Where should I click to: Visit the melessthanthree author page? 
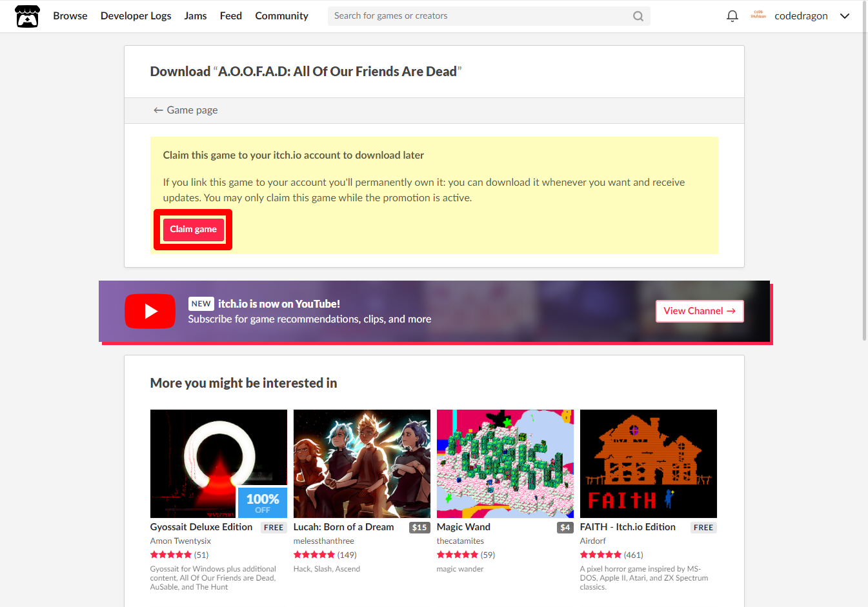(324, 541)
